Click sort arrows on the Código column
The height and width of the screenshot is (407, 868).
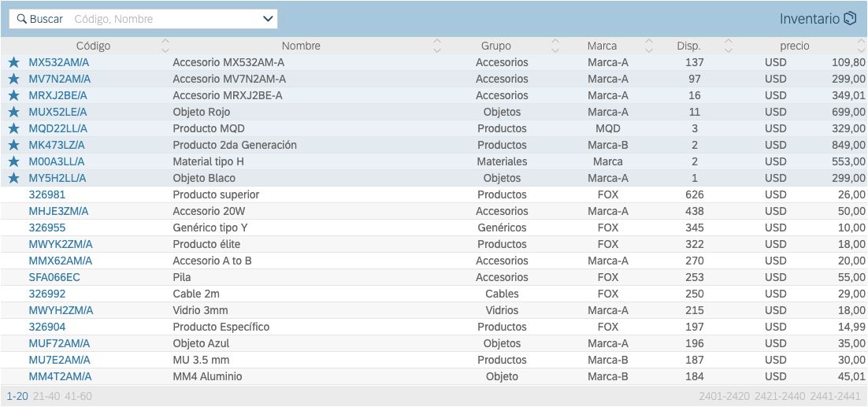(x=165, y=46)
